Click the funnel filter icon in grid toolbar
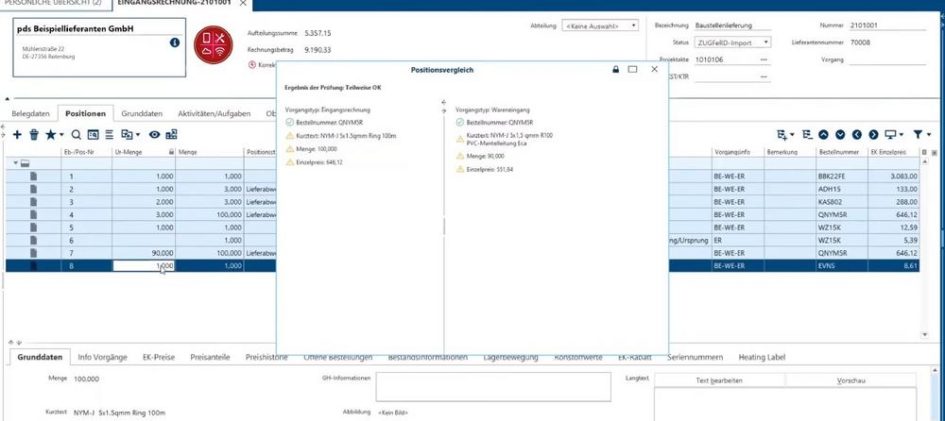Viewport: 945px width, 421px height. coord(918,135)
